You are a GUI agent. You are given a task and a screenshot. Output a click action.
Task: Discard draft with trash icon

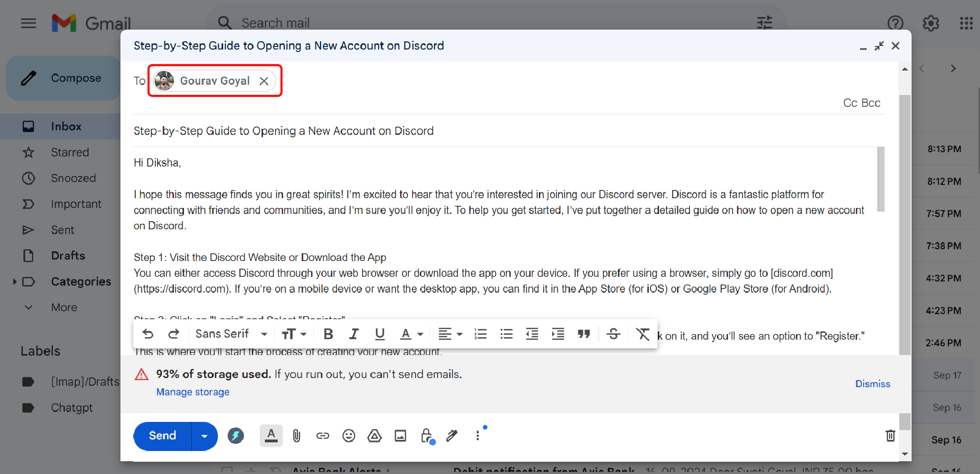(x=890, y=436)
